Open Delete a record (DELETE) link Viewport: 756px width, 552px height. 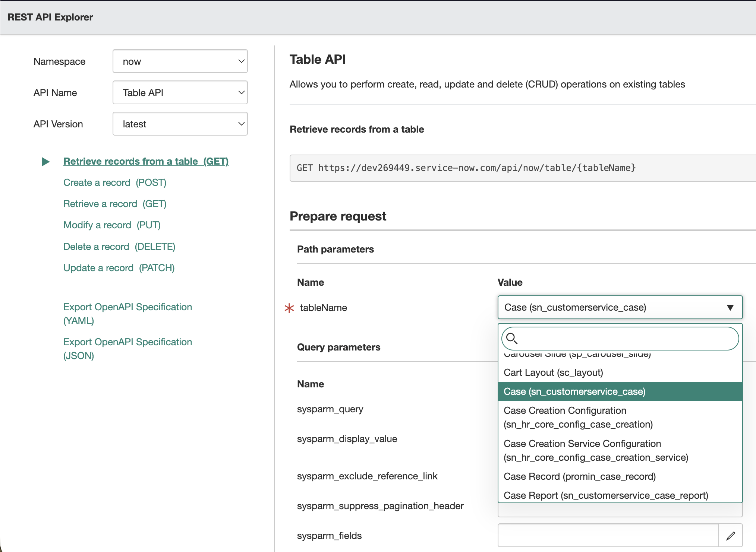119,247
